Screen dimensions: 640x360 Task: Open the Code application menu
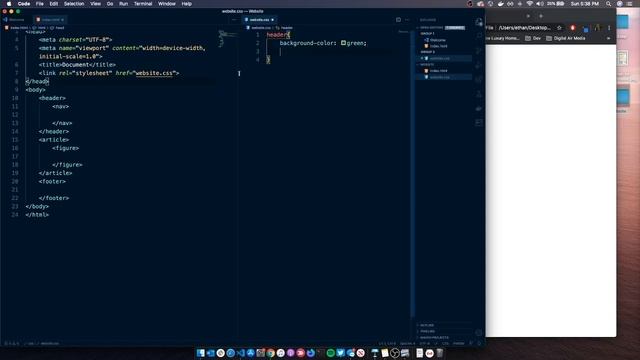pyautogui.click(x=24, y=4)
